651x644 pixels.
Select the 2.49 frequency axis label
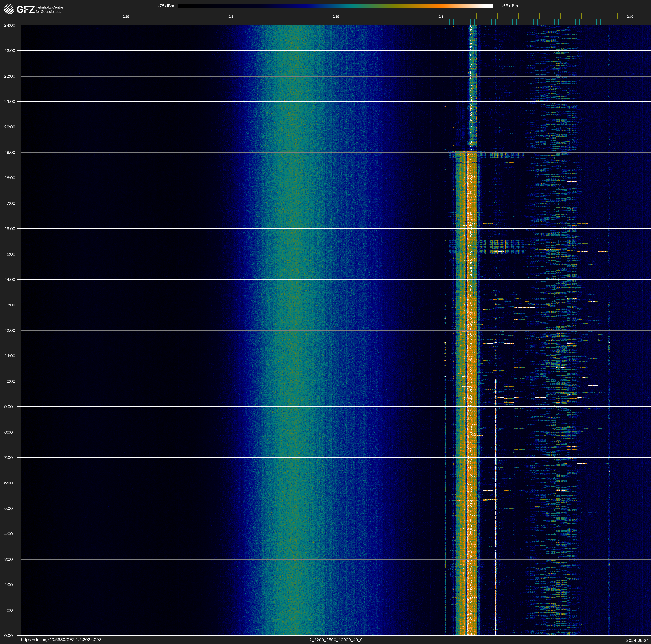pyautogui.click(x=630, y=17)
